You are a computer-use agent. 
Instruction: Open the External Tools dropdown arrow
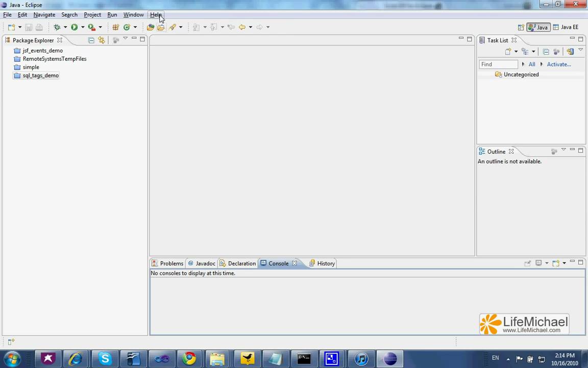(100, 27)
